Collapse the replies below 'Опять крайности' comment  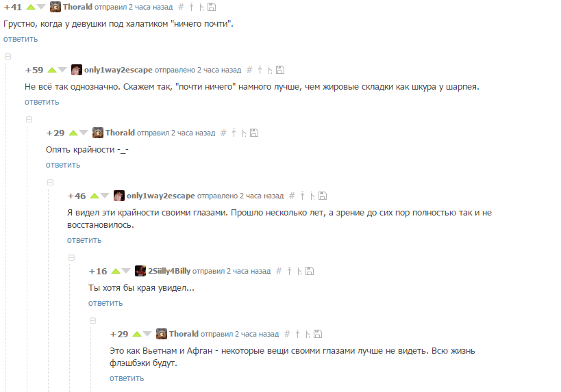[x=50, y=182]
